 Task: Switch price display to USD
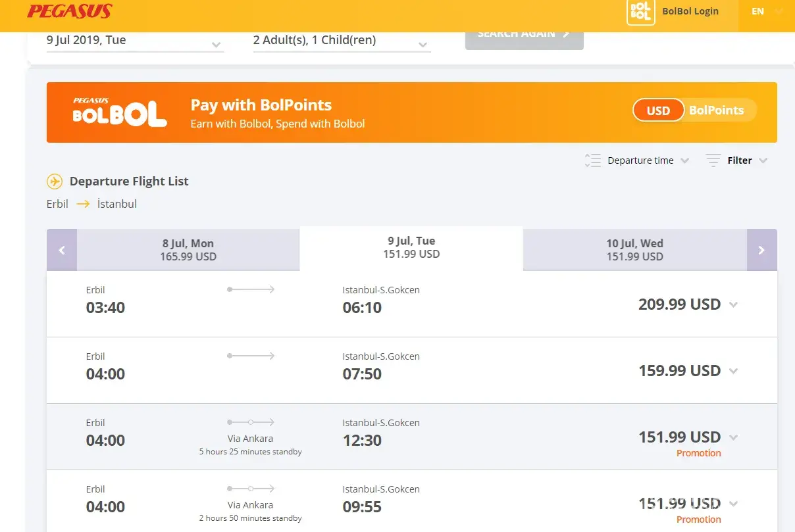658,110
